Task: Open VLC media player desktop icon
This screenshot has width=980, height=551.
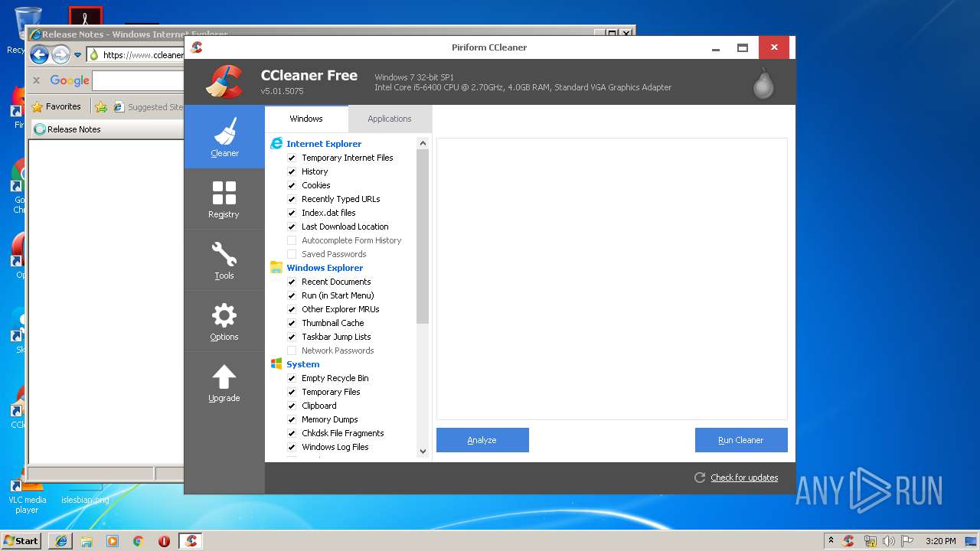Action: [x=27, y=494]
